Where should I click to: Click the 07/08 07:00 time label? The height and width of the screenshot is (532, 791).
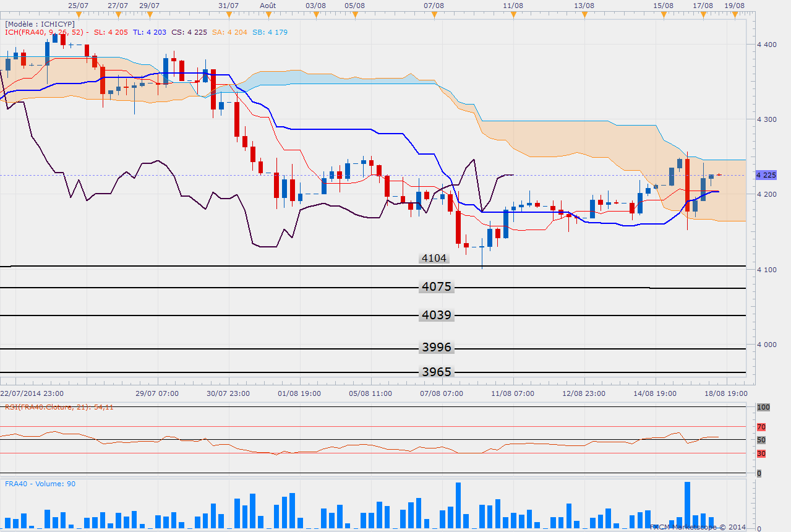(442, 393)
